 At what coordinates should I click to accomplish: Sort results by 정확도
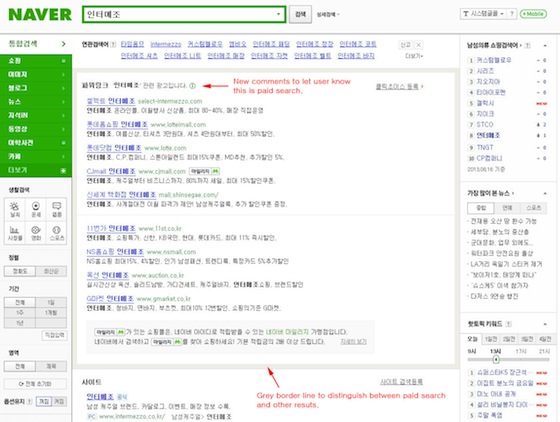(x=20, y=271)
